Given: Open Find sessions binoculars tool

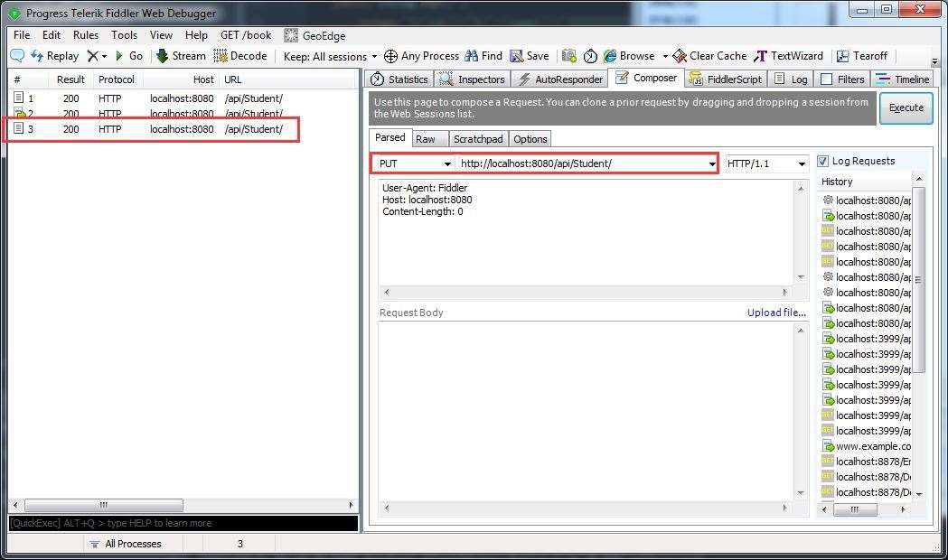Looking at the screenshot, I should click(483, 56).
